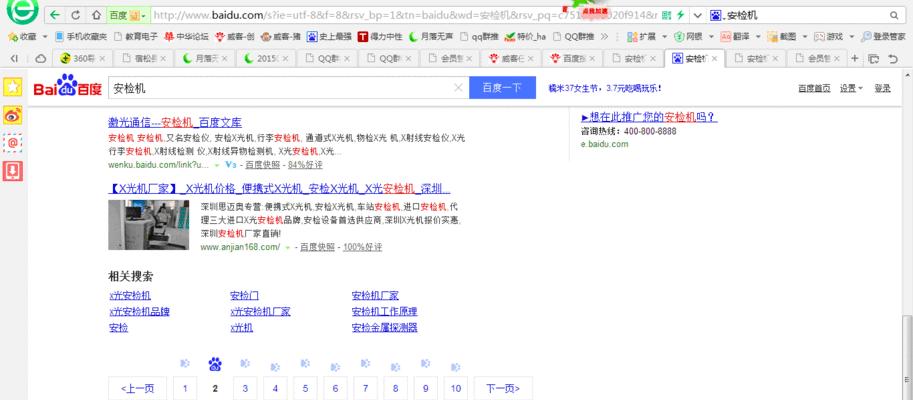Click the 百度首页 link

tap(814, 88)
